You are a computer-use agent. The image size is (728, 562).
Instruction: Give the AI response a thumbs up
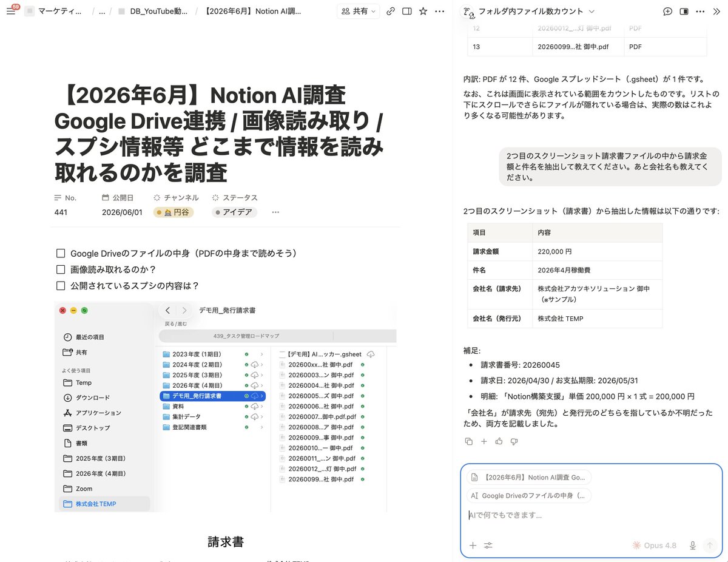(x=499, y=441)
